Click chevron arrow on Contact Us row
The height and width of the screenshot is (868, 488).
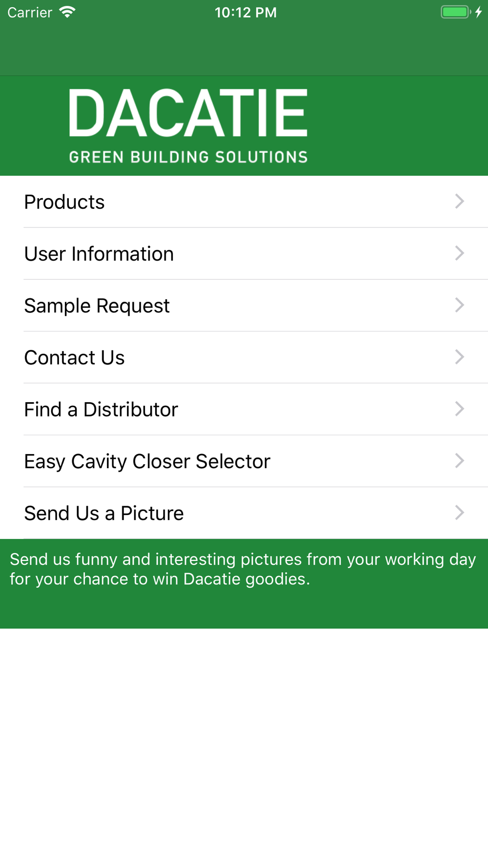click(459, 357)
